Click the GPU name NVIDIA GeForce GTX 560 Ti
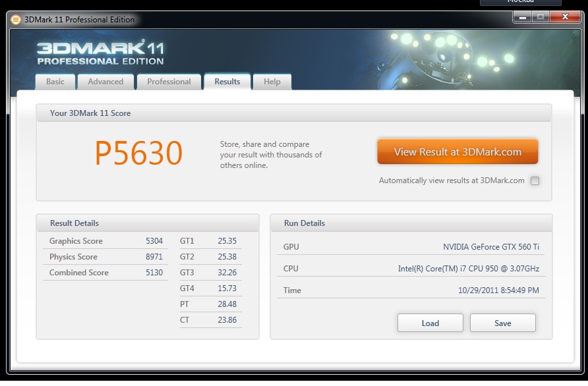588x386 pixels. [491, 247]
